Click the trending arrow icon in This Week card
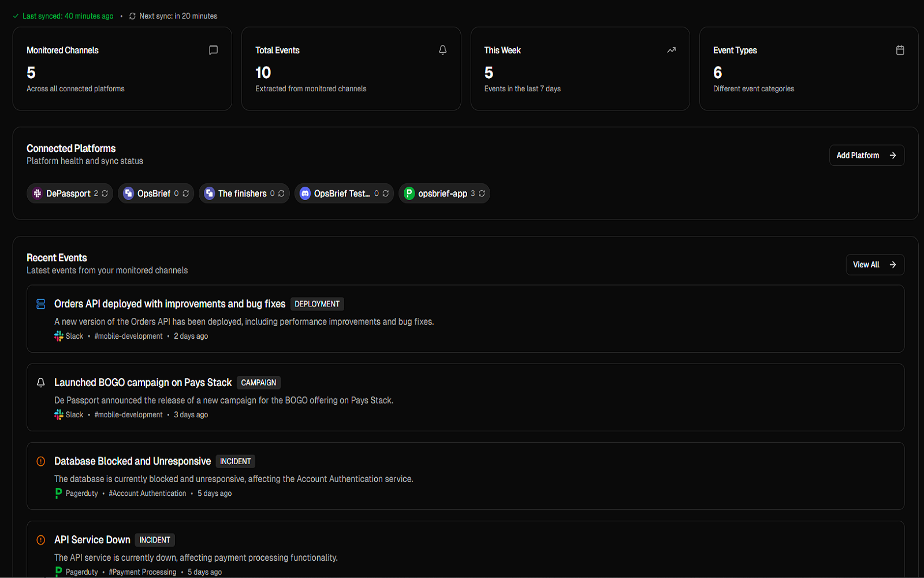The image size is (924, 578). pos(671,50)
